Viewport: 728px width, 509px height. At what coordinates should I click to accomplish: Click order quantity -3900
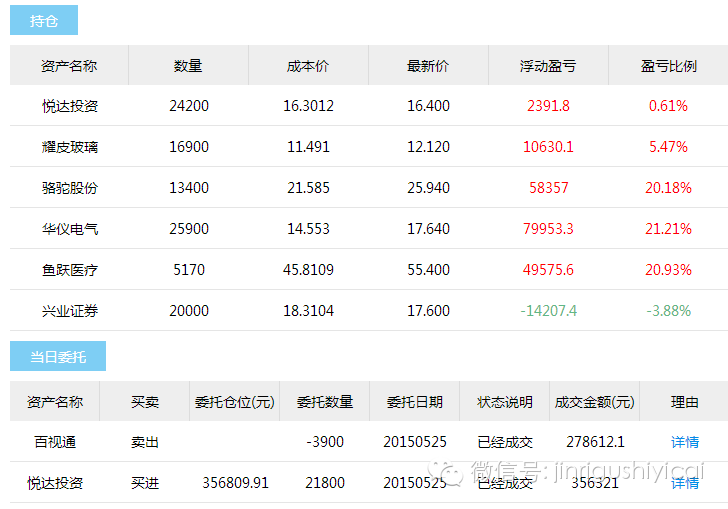coord(325,442)
